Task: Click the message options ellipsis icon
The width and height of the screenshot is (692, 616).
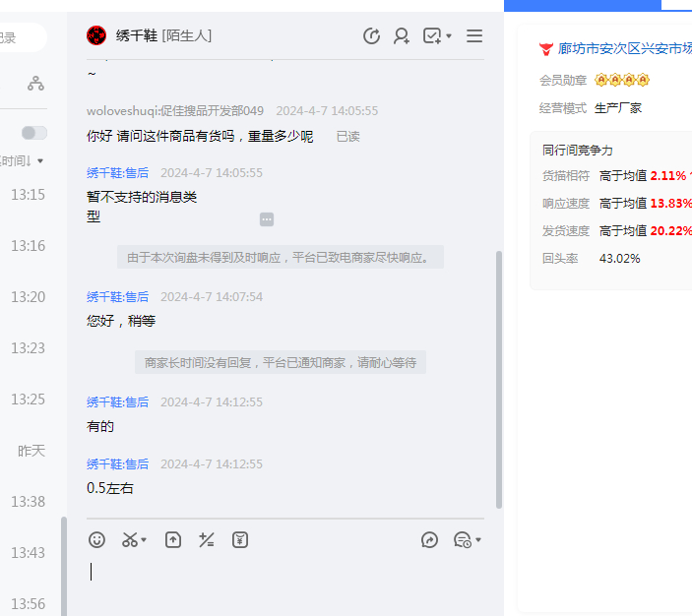Action: tap(267, 219)
